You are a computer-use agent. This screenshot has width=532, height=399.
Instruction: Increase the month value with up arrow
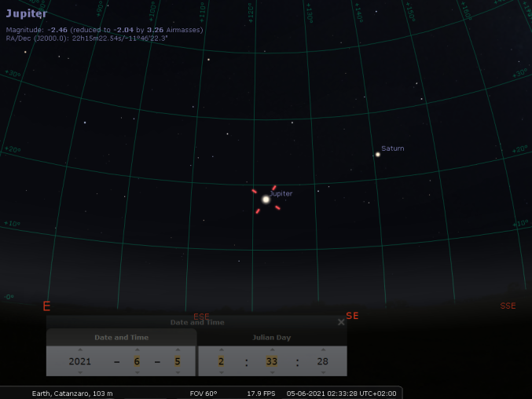[x=137, y=350]
